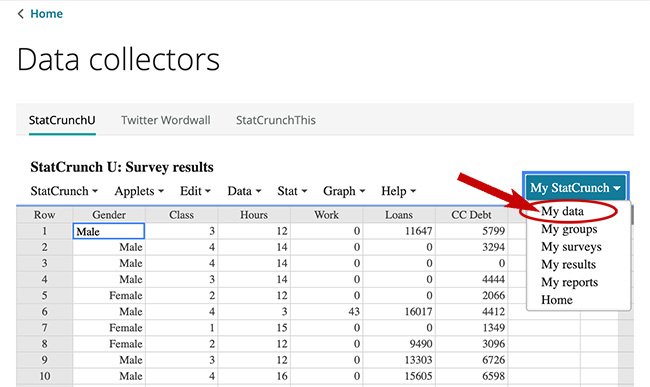The height and width of the screenshot is (387, 650).
Task: Click the Loans value 13303
Action: pos(418,360)
